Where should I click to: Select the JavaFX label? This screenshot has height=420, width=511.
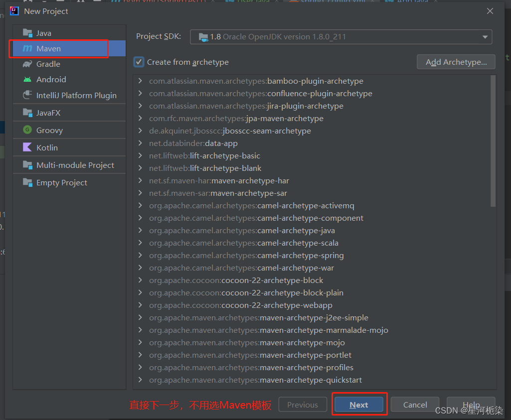click(x=48, y=113)
